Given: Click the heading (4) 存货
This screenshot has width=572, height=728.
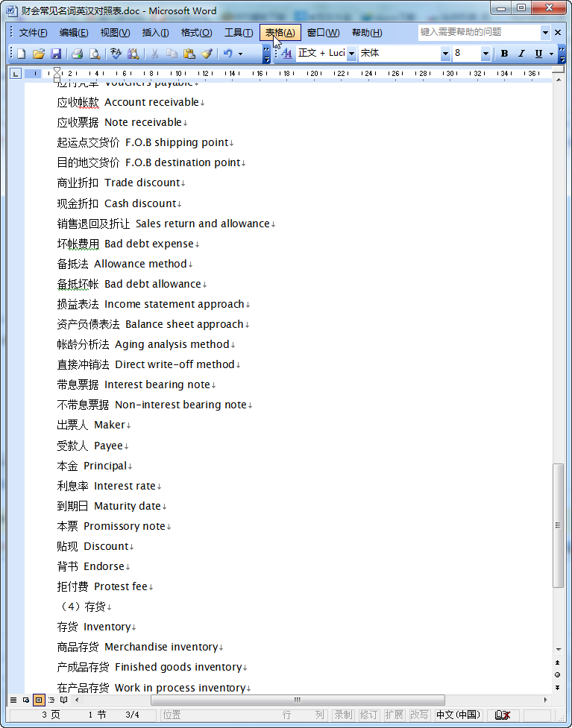Looking at the screenshot, I should [84, 607].
